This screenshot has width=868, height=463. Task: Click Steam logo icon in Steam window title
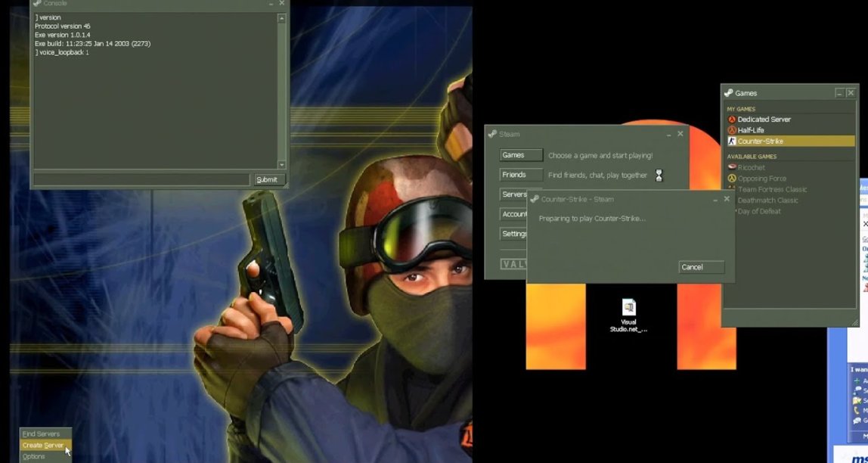point(493,133)
